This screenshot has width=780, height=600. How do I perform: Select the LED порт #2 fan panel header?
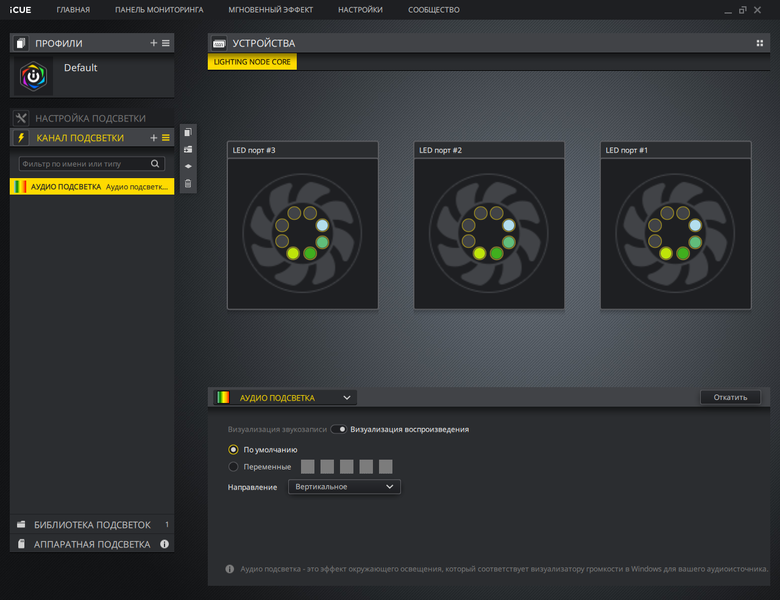[489, 150]
